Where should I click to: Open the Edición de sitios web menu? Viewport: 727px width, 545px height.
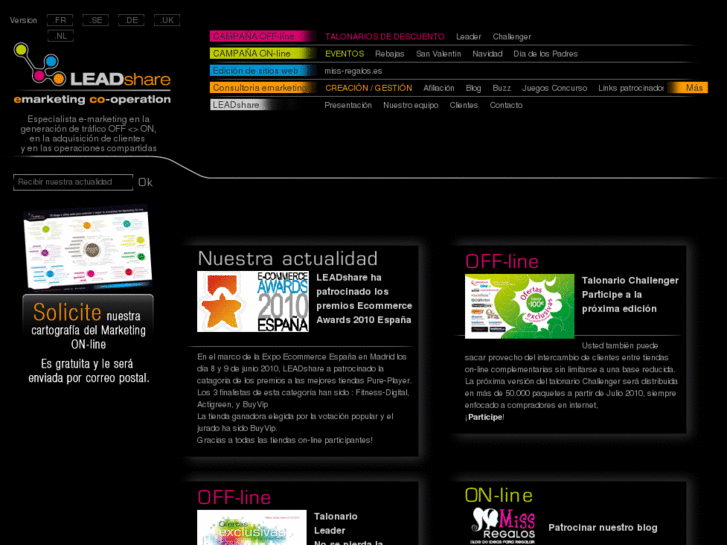pos(262,71)
